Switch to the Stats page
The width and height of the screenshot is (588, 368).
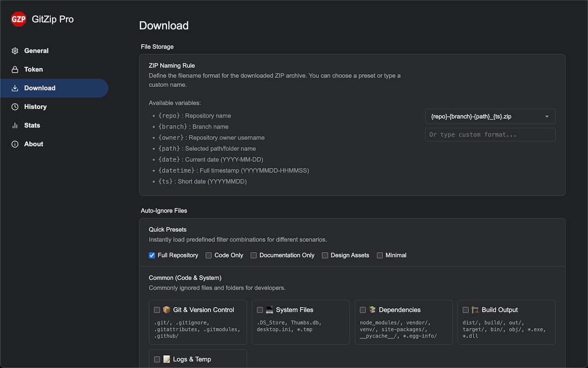(54, 125)
